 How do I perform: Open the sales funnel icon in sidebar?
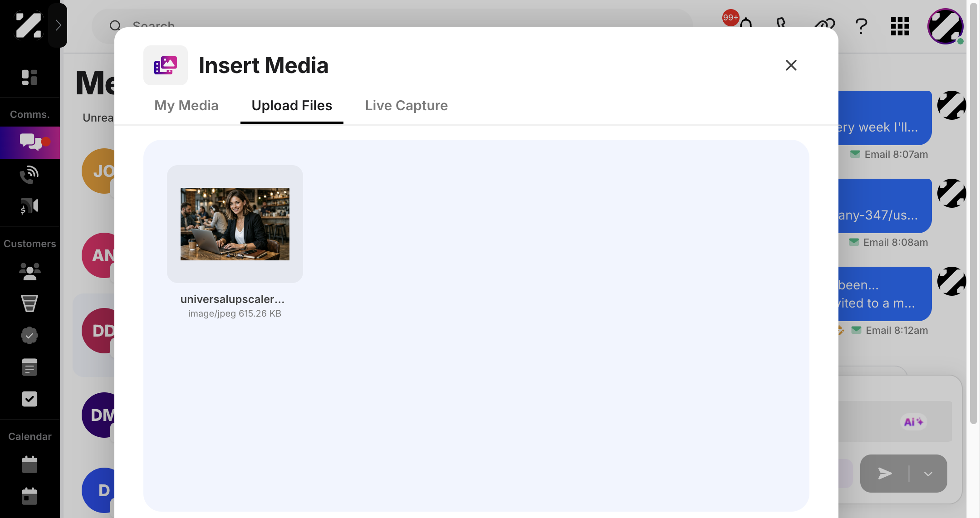tap(29, 303)
